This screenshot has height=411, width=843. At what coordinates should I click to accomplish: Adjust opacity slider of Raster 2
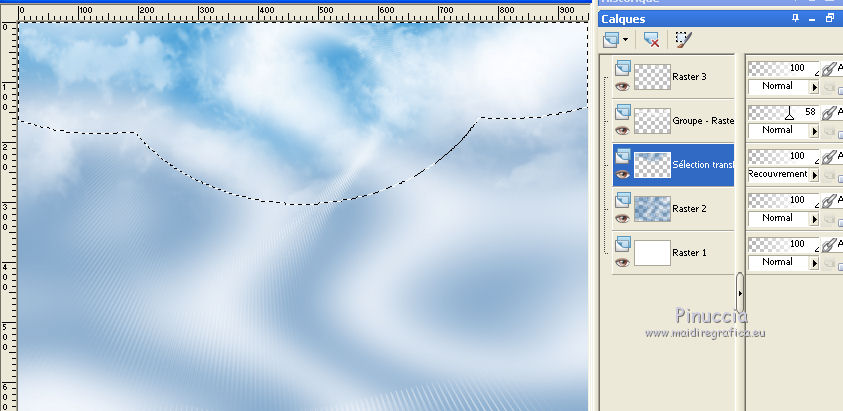[783, 200]
